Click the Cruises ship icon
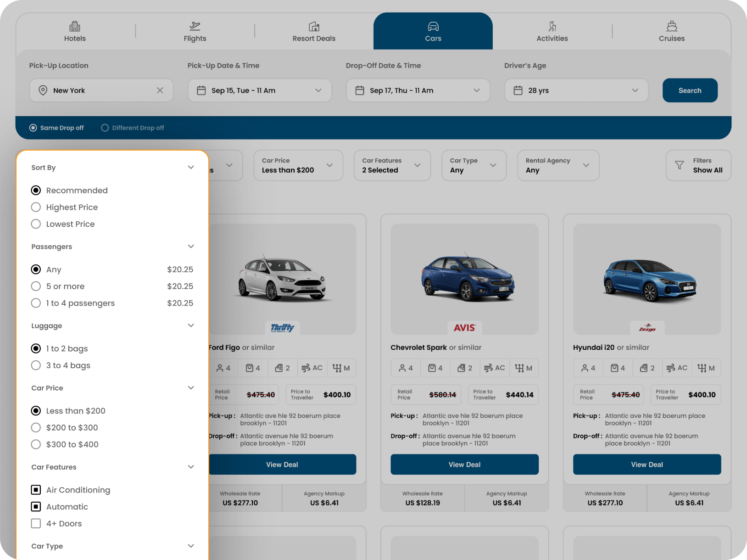747x560 pixels. click(x=672, y=26)
